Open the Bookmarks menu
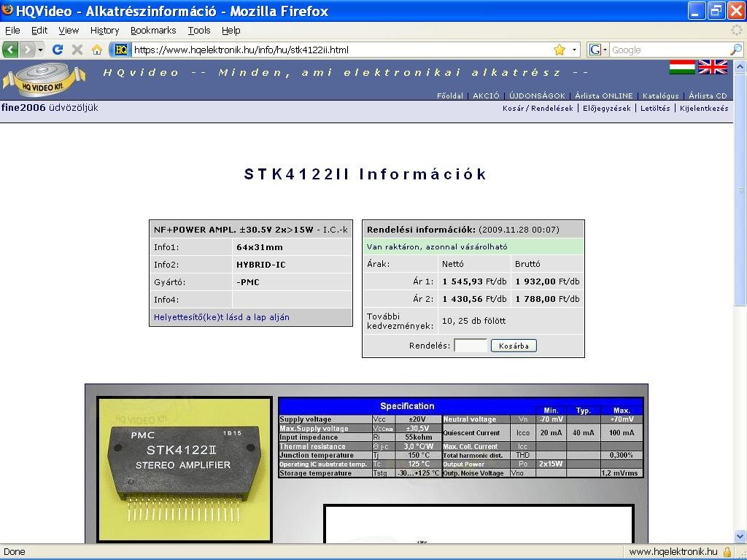 [153, 31]
